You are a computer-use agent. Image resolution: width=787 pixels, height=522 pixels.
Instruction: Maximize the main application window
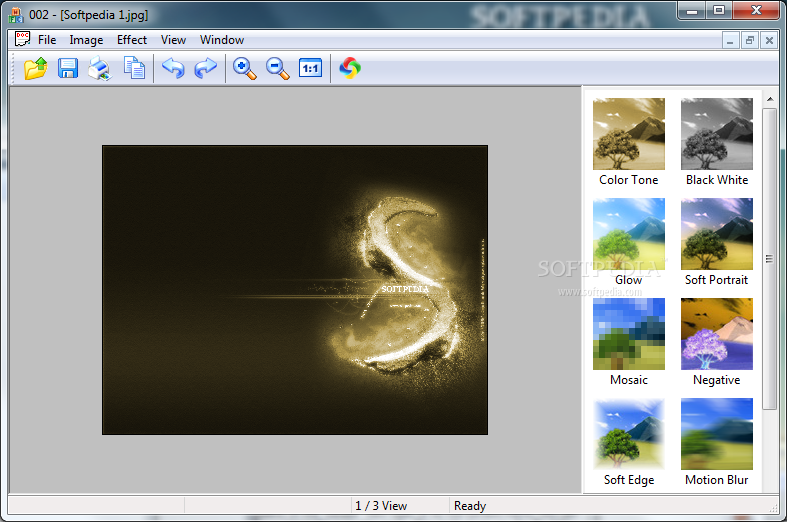tap(719, 11)
